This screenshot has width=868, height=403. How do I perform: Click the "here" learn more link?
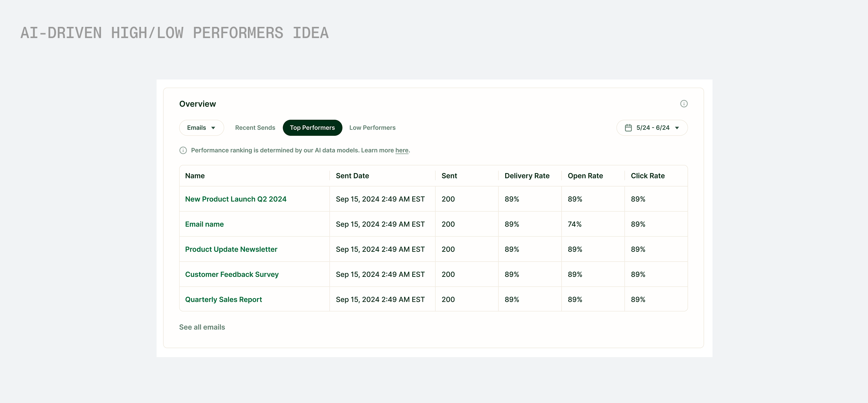[402, 150]
